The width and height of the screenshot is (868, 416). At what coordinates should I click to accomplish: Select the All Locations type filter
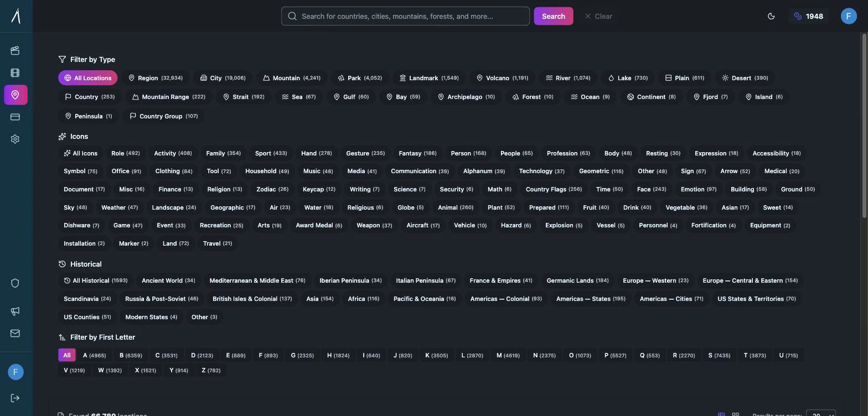[x=87, y=78]
